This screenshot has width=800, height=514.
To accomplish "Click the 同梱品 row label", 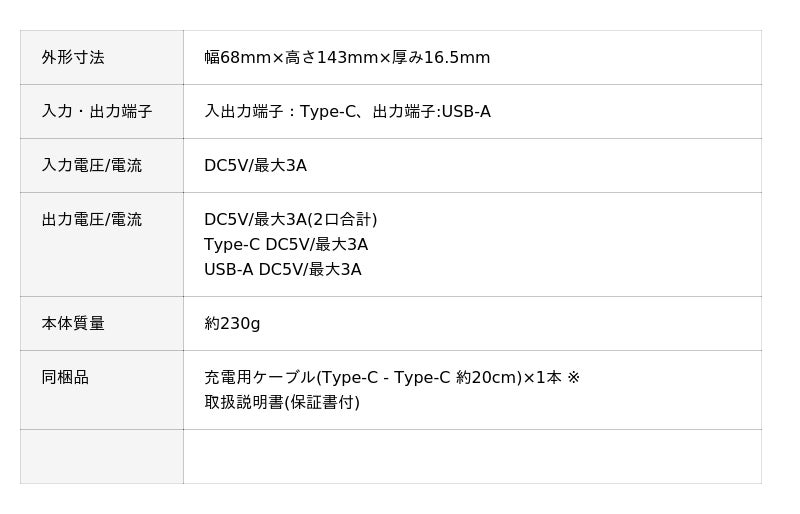I will 65,378.
